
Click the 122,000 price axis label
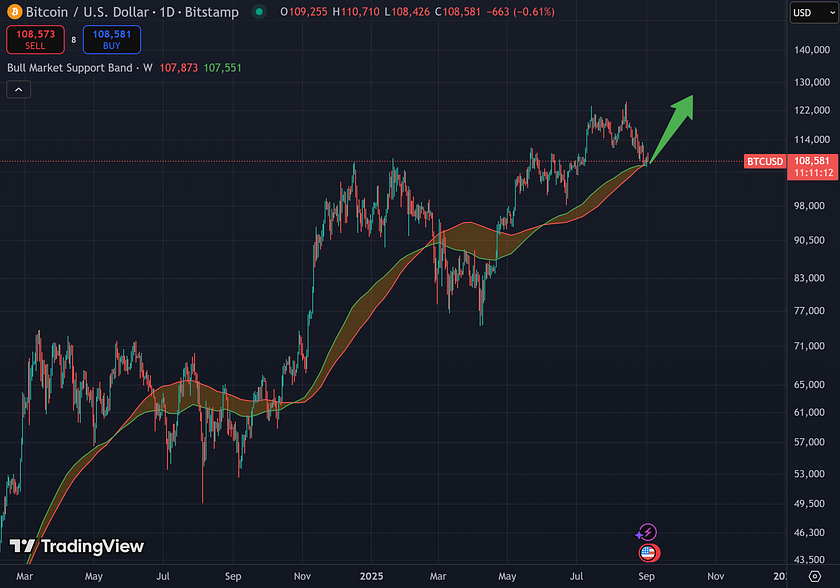click(x=812, y=110)
